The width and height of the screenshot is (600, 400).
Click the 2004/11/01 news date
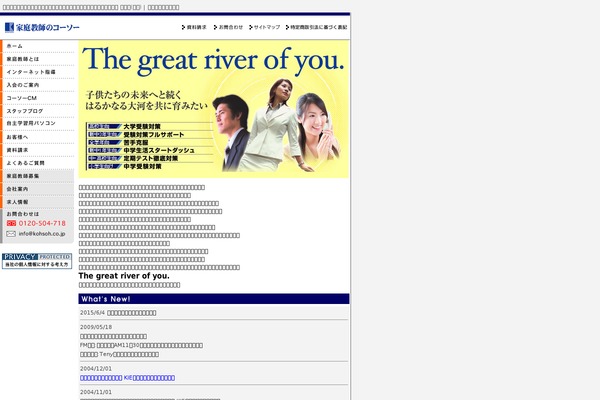click(96, 392)
